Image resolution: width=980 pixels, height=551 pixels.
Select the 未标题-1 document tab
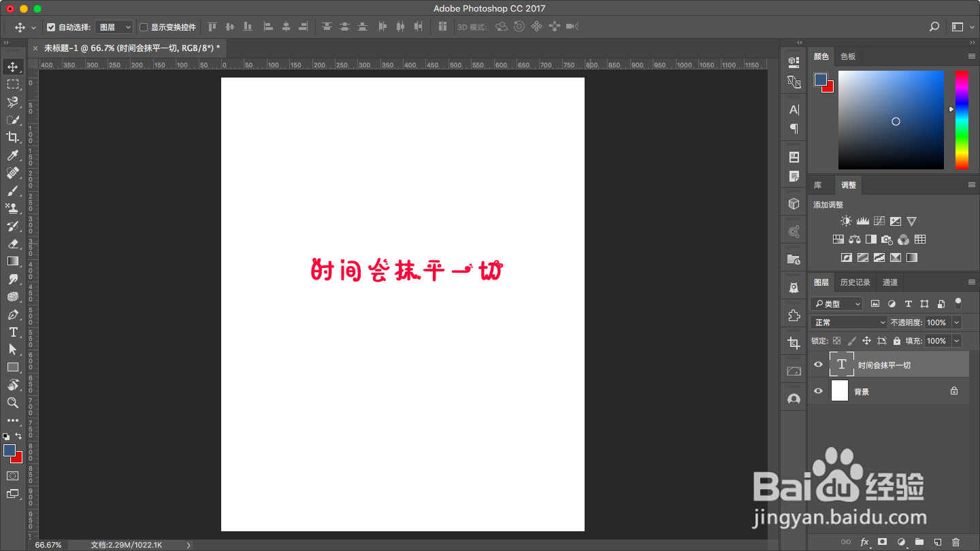click(x=132, y=48)
